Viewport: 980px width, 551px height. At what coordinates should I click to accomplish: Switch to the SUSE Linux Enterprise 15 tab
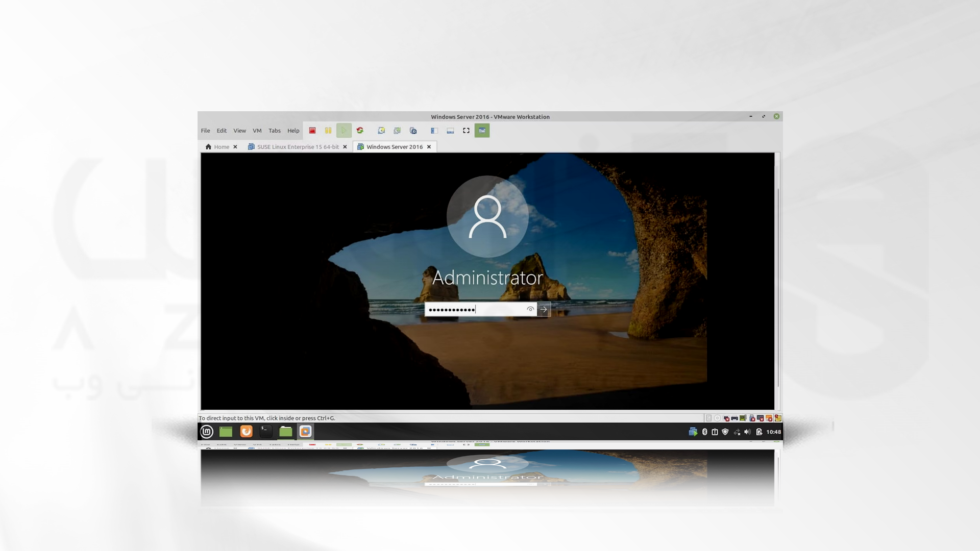click(x=298, y=146)
